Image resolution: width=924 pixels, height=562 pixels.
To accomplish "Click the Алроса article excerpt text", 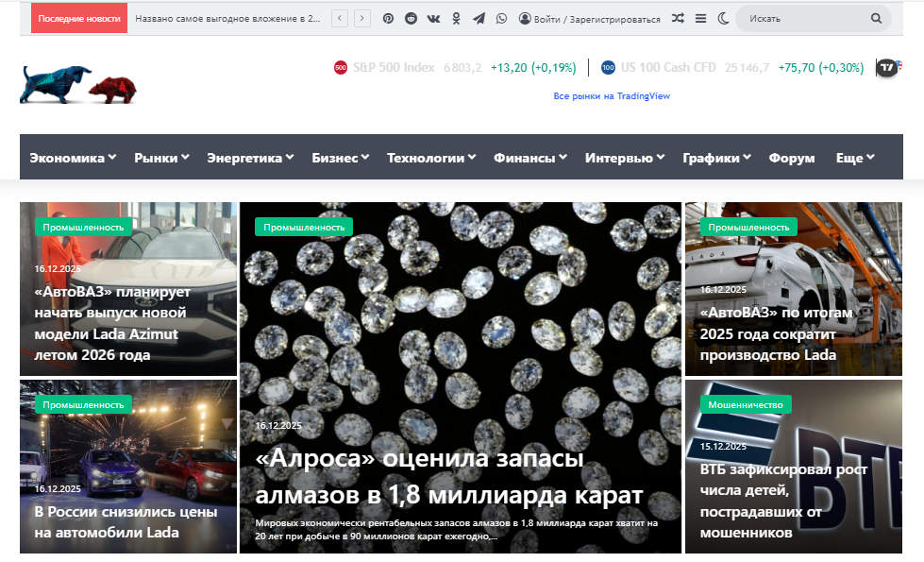I will pyautogui.click(x=457, y=530).
